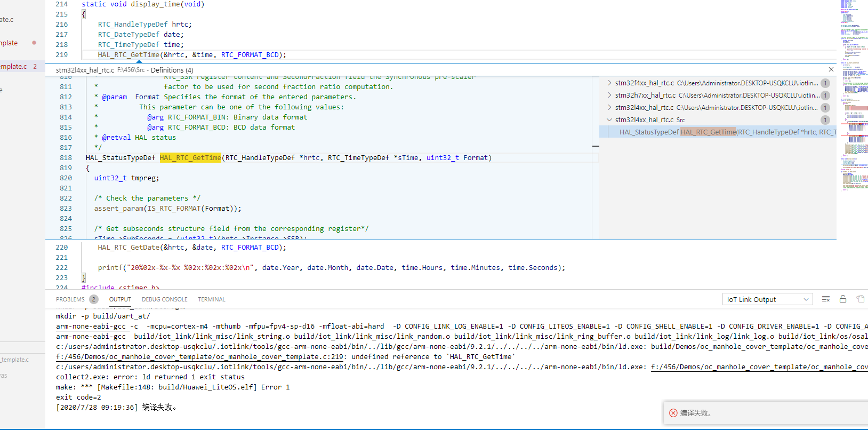Click the highlighted HAL_RTC_GetTime in peek editor

tap(190, 158)
